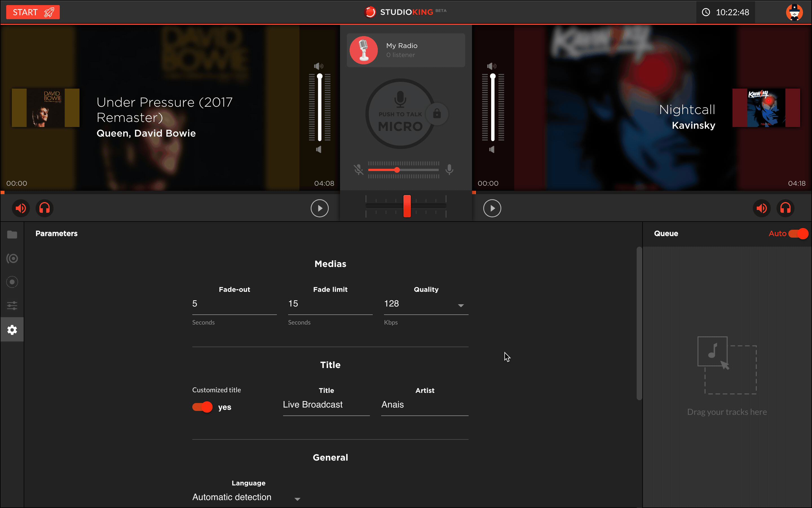Click the General section heading
This screenshot has width=812, height=508.
tap(330, 457)
